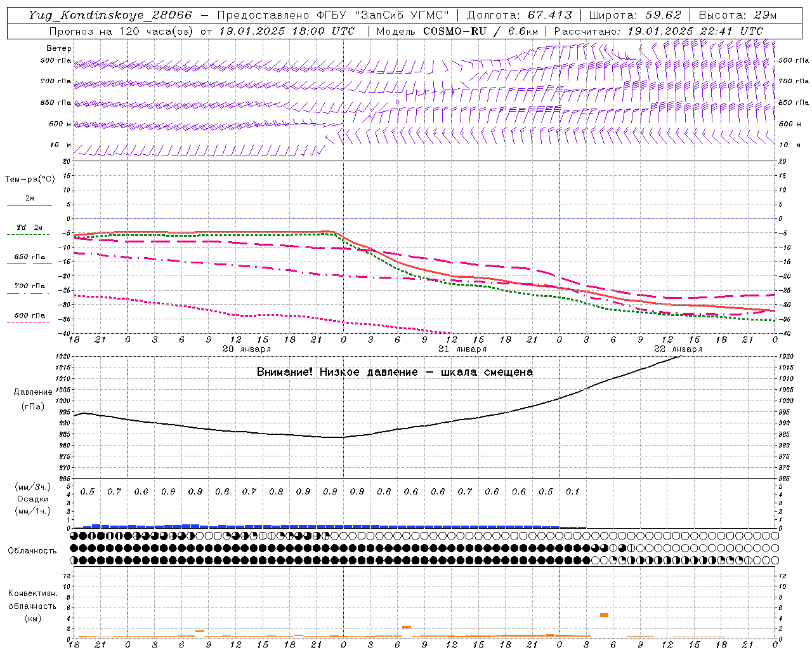This screenshot has height=650, width=812.
Task: Click the 500 м wind level label on left axis
Action: (61, 124)
